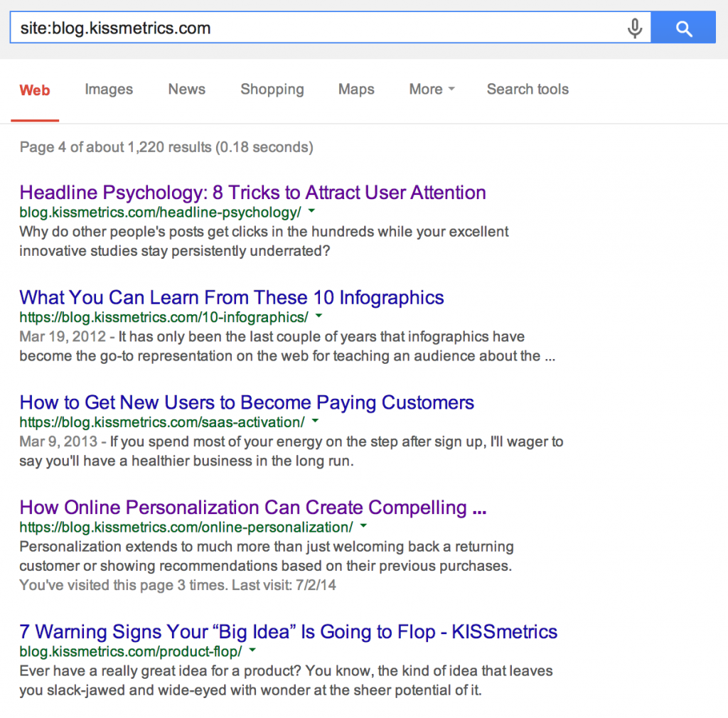Image resolution: width=728 pixels, height=718 pixels.
Task: Click the microphone voice search icon
Action: 635,28
